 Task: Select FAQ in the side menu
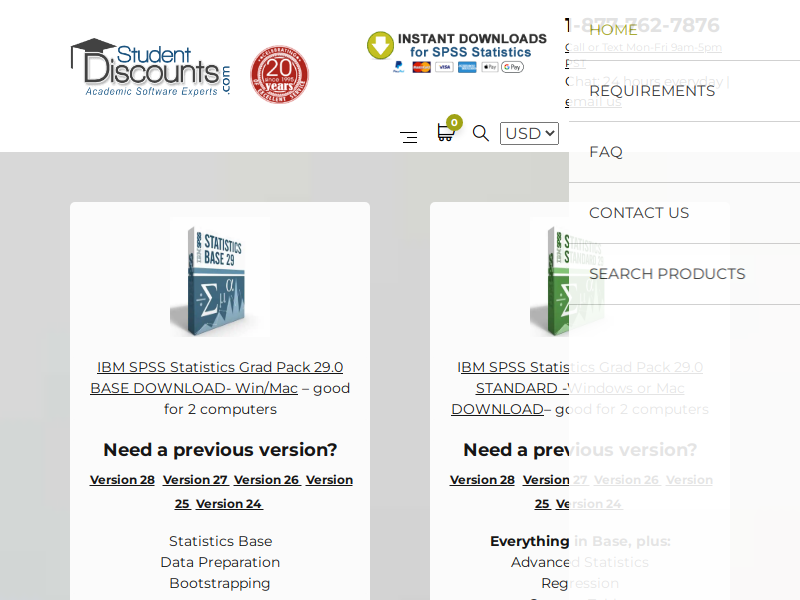[x=606, y=152]
